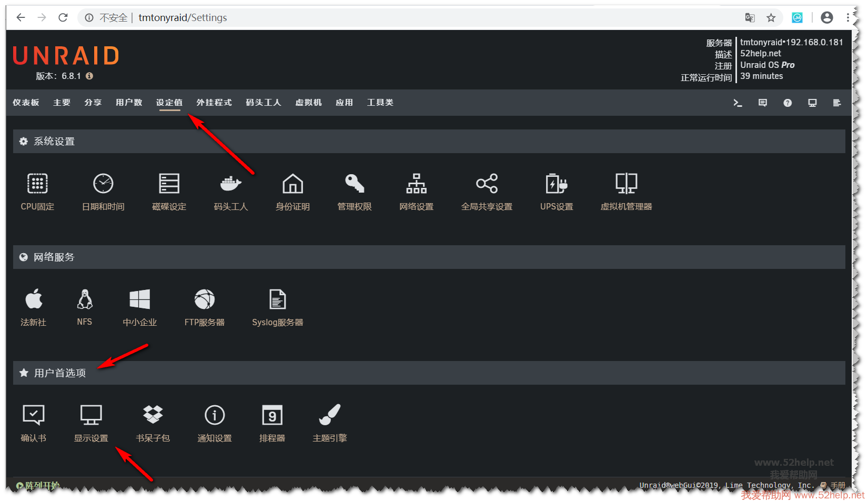The image size is (868, 501).
Task: Click the translate page icon in the address bar
Action: coord(750,18)
